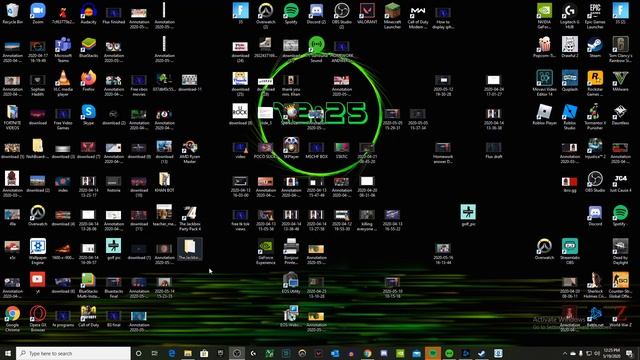Select the Dauntless desktop icon

pyautogui.click(x=620, y=115)
